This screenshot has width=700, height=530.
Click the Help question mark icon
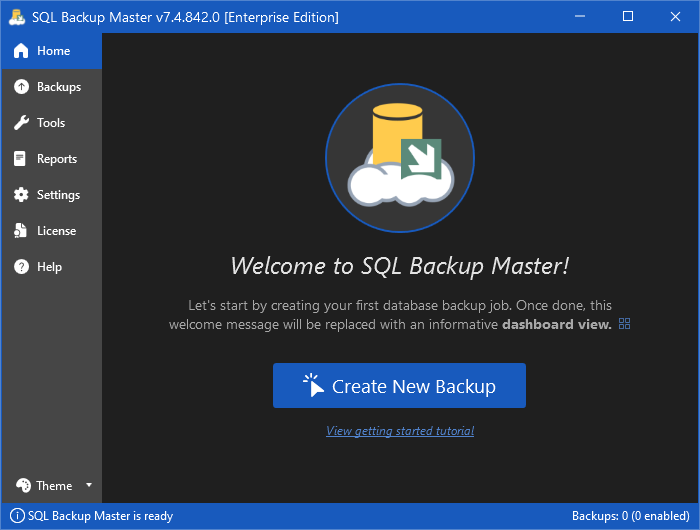click(21, 267)
